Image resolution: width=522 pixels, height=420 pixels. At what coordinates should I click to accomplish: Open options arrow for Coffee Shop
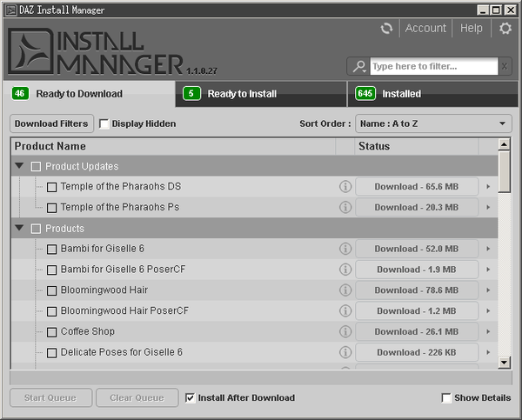point(488,331)
